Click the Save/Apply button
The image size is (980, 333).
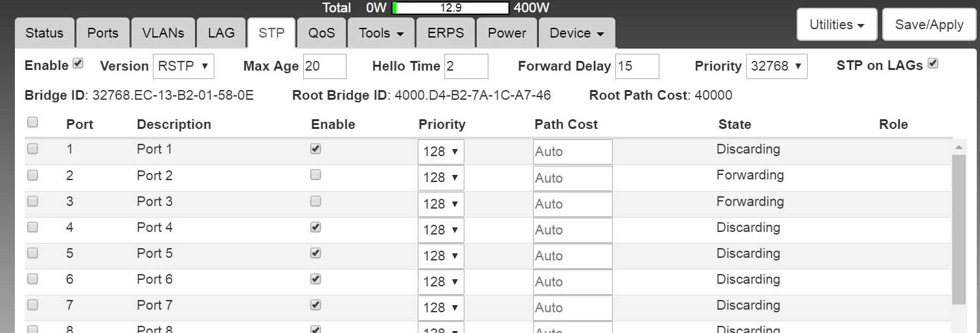point(929,25)
